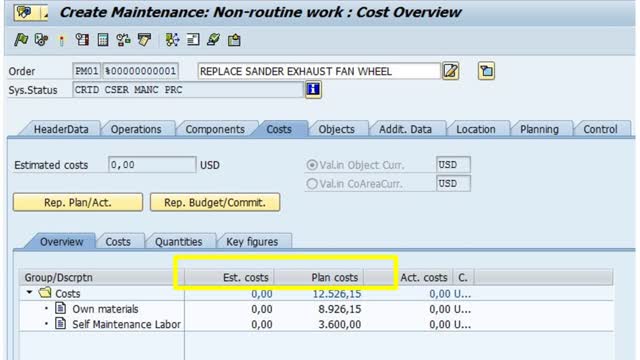
Task: Click the green flag release icon
Action: click(21, 40)
